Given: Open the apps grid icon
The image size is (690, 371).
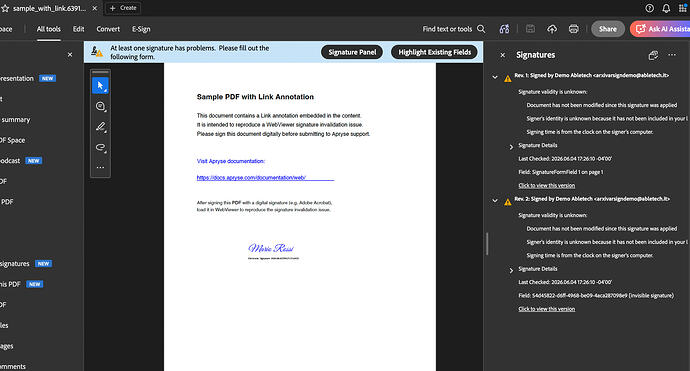Looking at the screenshot, I should click(683, 8).
